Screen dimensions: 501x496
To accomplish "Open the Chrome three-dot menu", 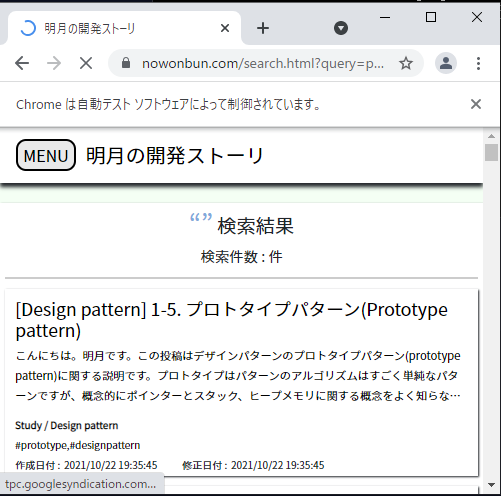I will point(478,63).
